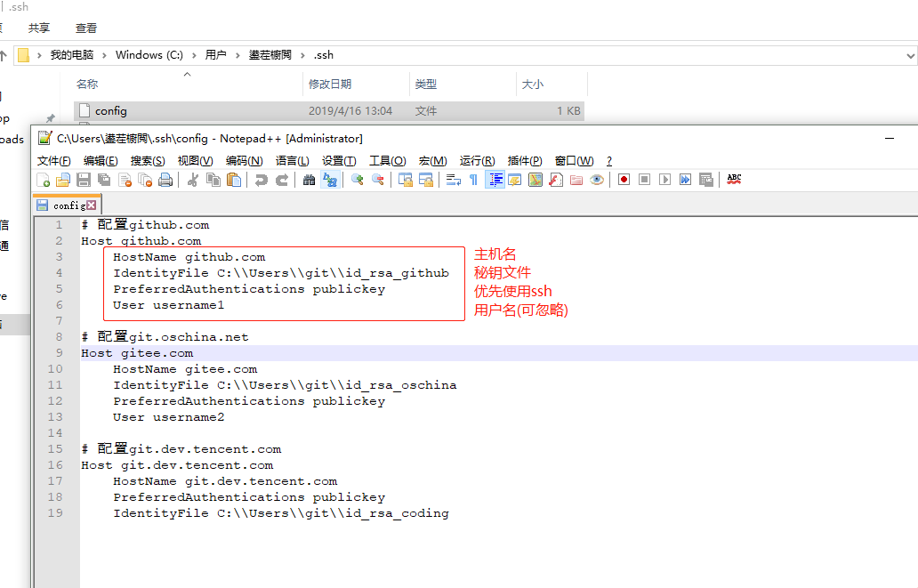This screenshot has width=918, height=588.
Task: Select the config file in Explorer list
Action: [329, 110]
